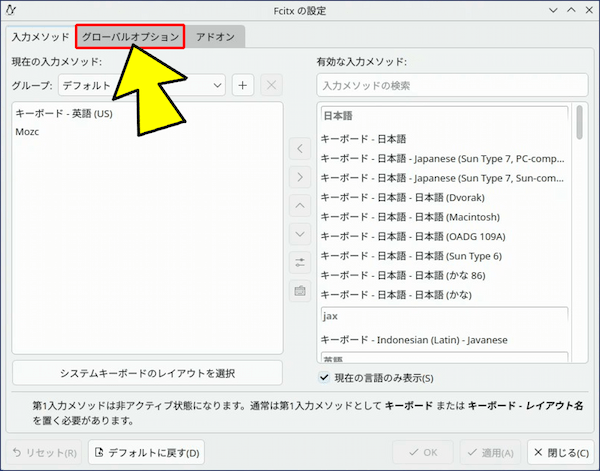Switch to アドオン tab
600x471 pixels.
pyautogui.click(x=216, y=36)
